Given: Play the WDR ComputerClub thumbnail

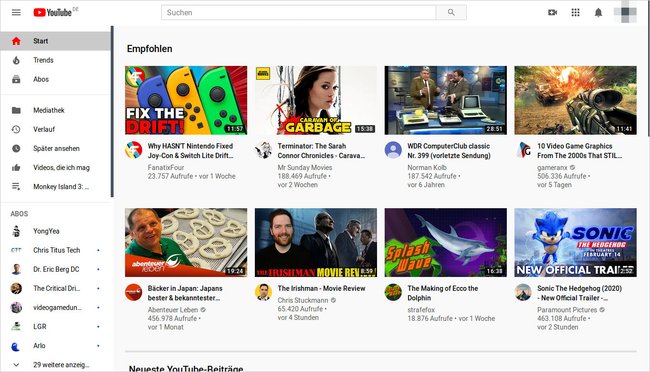Looking at the screenshot, I should 446,100.
